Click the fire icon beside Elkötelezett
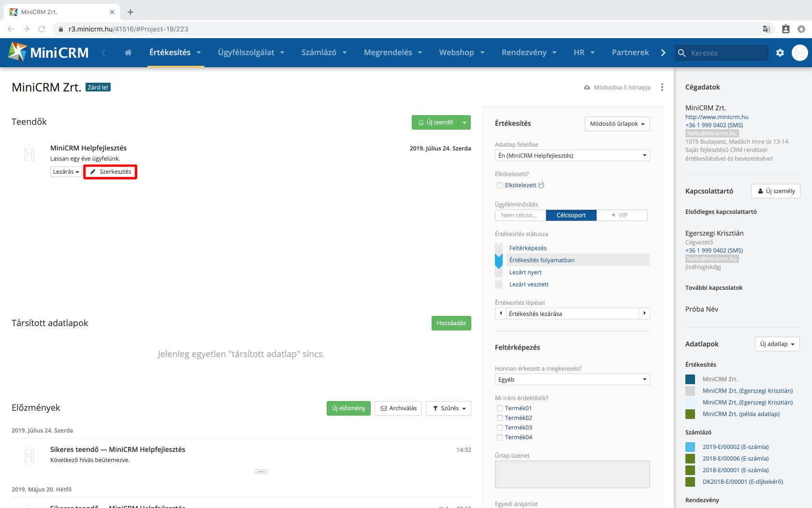This screenshot has width=812, height=508. point(541,185)
